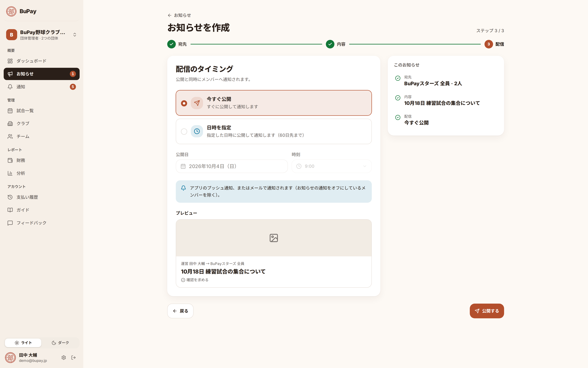The width and height of the screenshot is (588, 368).
Task: Click the BuPayスターズ 全員 · 2人 summary text
Action: (x=433, y=83)
